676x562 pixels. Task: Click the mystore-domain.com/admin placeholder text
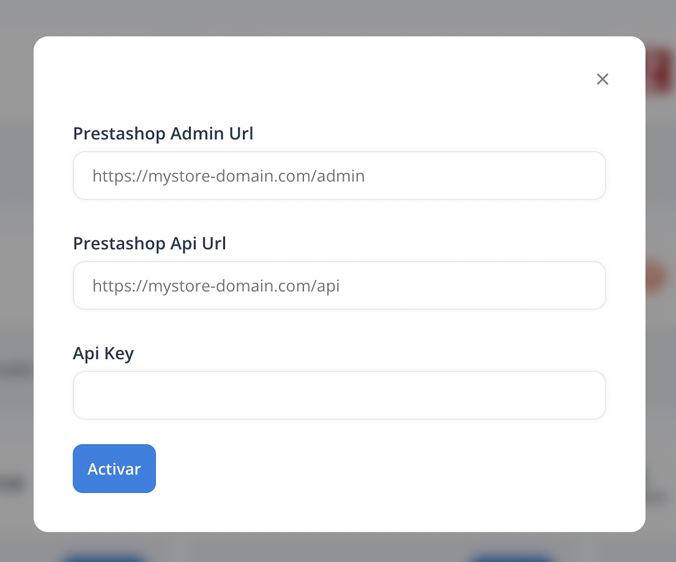click(x=228, y=176)
